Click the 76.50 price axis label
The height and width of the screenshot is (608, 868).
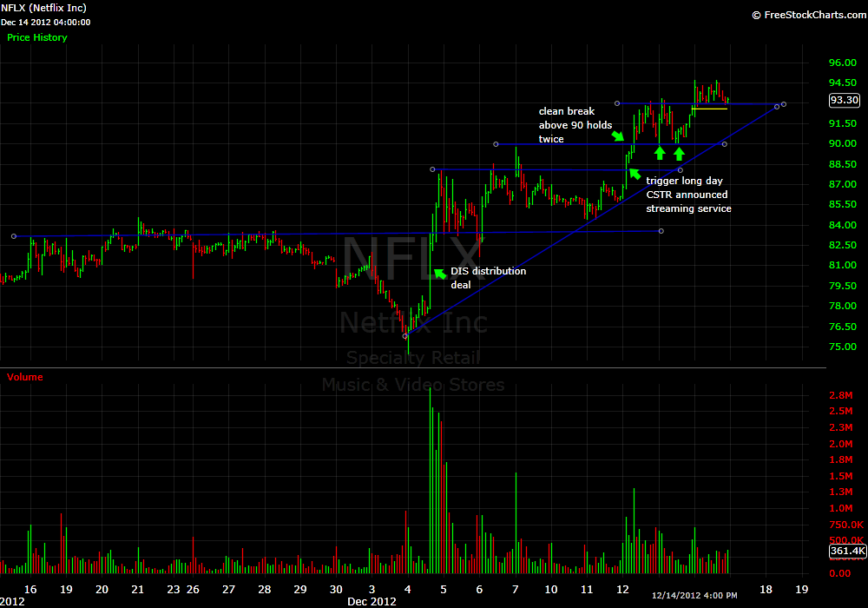[842, 327]
